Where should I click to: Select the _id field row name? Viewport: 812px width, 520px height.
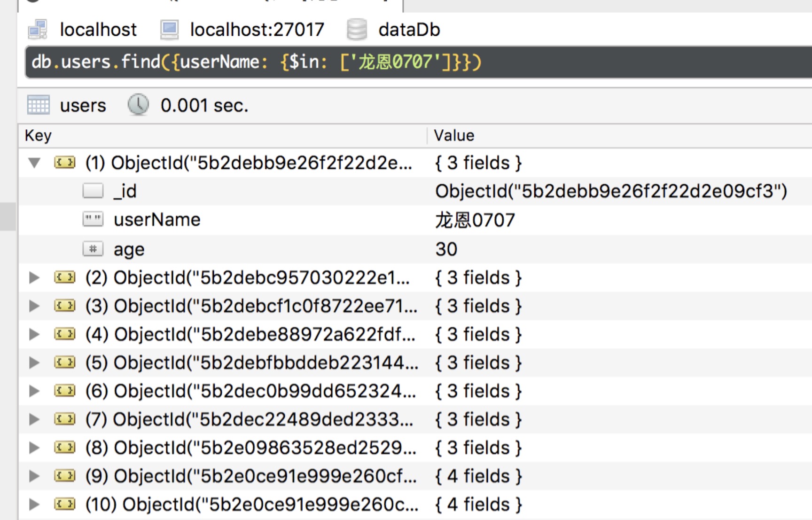tap(125, 191)
